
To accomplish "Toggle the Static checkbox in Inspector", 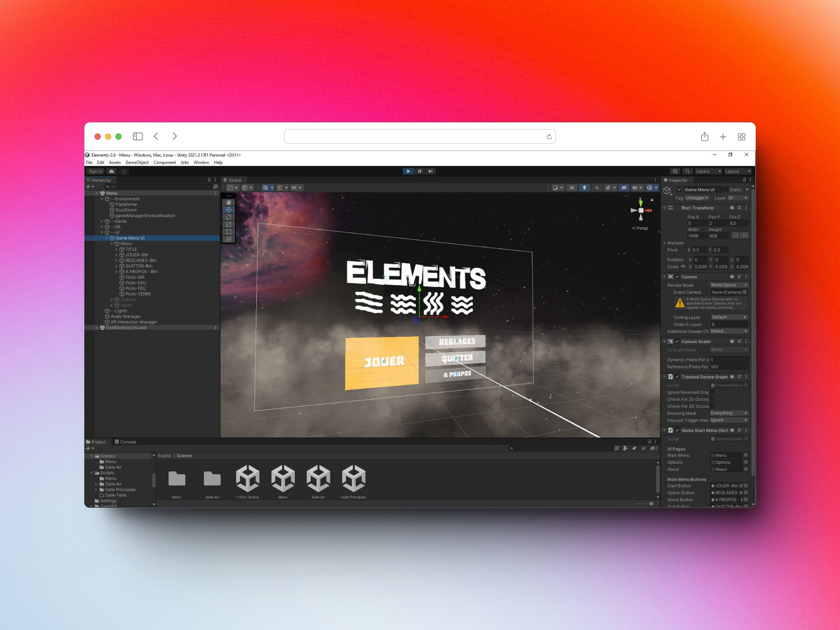I will tap(727, 189).
